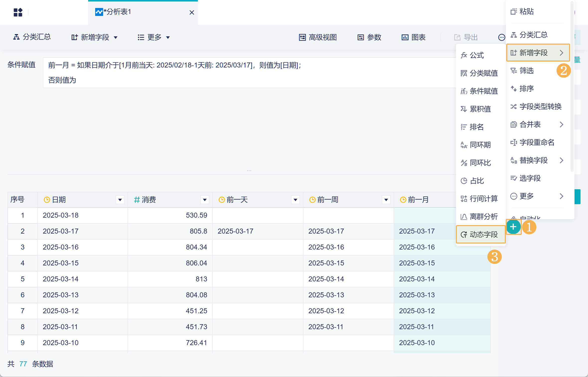588x377 pixels.
Task: Expand 合并表 submenu arrow
Action: click(x=561, y=125)
